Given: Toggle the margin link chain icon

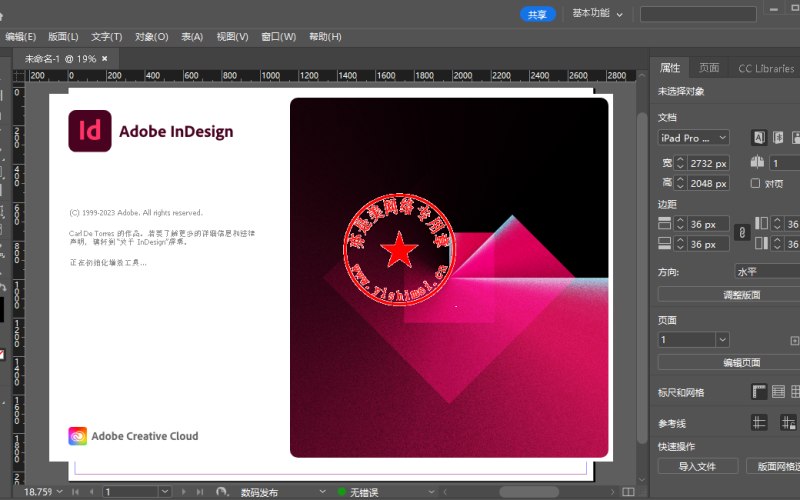Looking at the screenshot, I should click(x=742, y=233).
